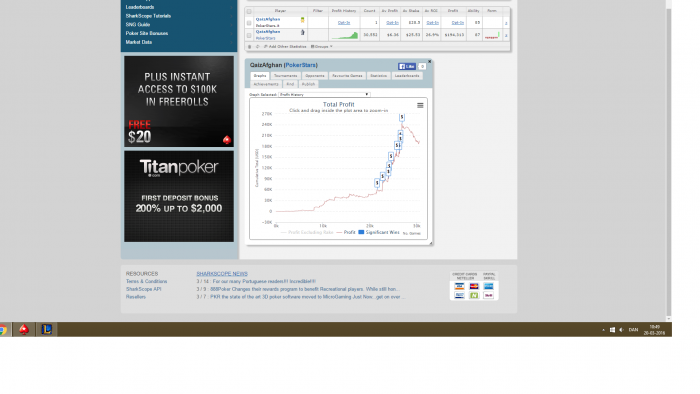Open the SHARKSCOPE NEWS link
Screen dimensions: 700x394
coord(222,274)
